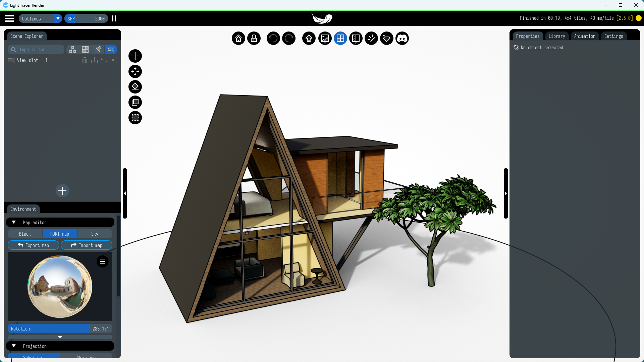Toggle the lock/freeze view icon

click(x=254, y=39)
